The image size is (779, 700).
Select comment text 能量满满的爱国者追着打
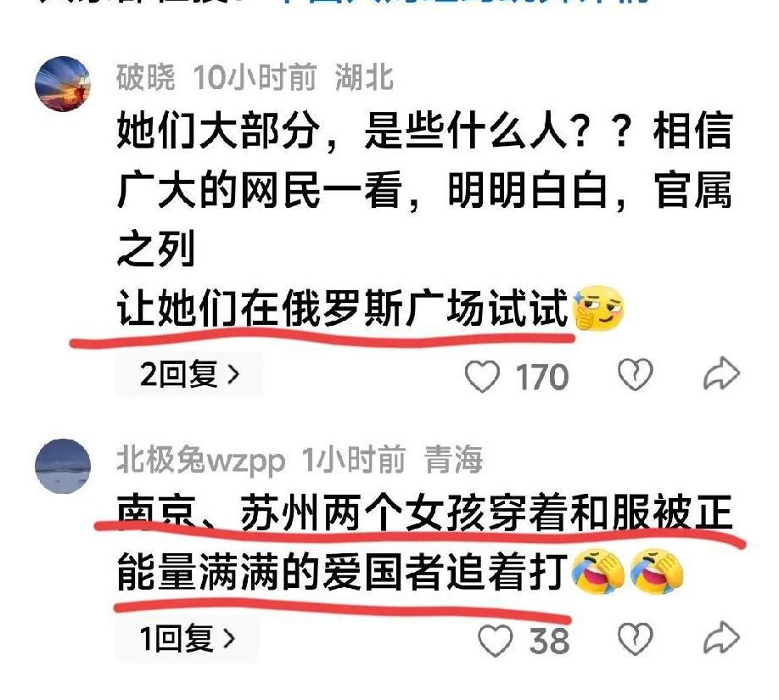[343, 572]
